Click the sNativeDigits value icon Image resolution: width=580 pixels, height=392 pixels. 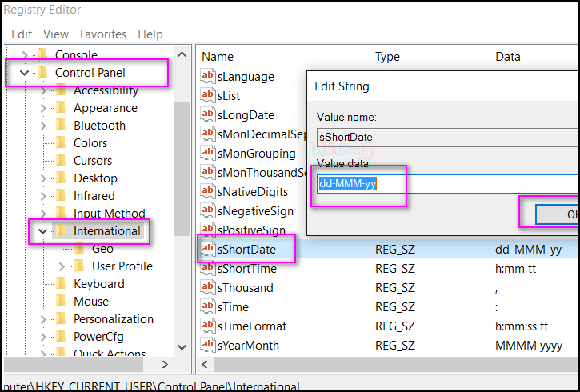[x=208, y=192]
